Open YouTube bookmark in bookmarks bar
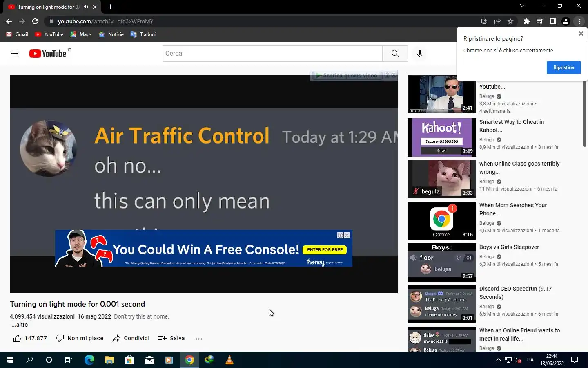This screenshot has height=368, width=588. (x=49, y=34)
